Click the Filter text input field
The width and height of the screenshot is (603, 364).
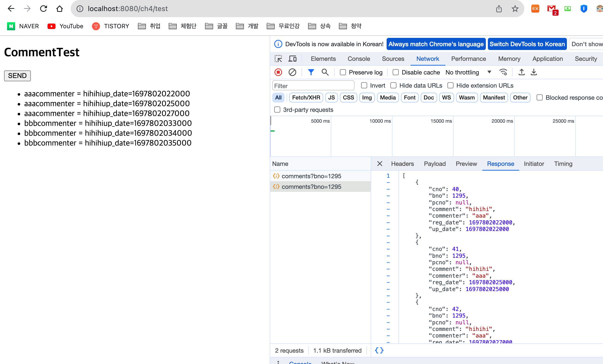(x=313, y=86)
